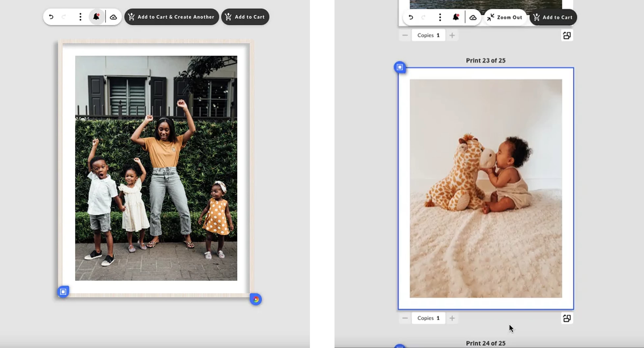Open color wheel handle on frame corner

click(256, 299)
